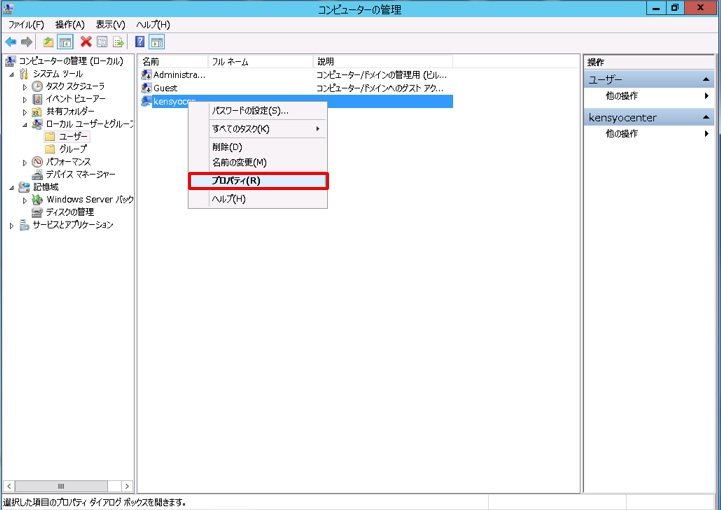Select the Guest user account
Screen dimensions: 721x510
click(165, 88)
